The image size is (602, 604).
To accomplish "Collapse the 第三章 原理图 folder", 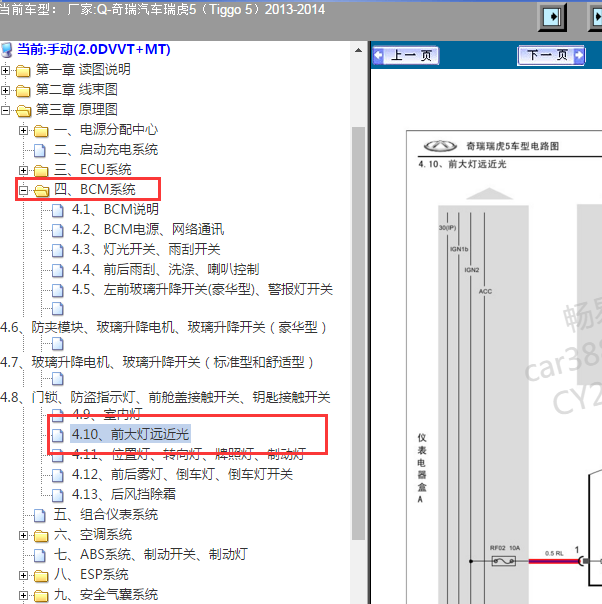I will pos(5,110).
